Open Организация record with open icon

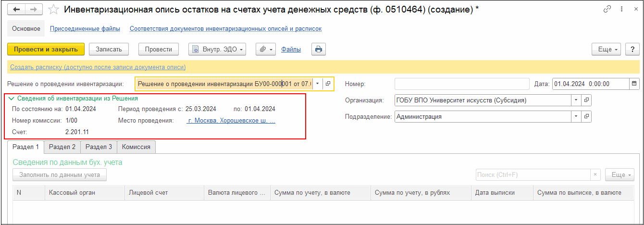click(586, 100)
